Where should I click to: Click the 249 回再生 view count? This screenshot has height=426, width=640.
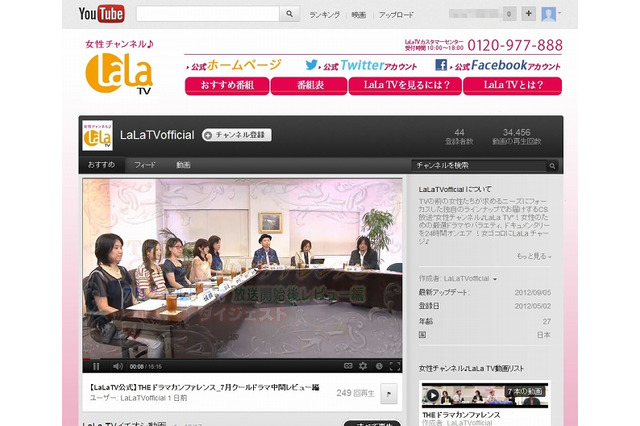pos(356,393)
